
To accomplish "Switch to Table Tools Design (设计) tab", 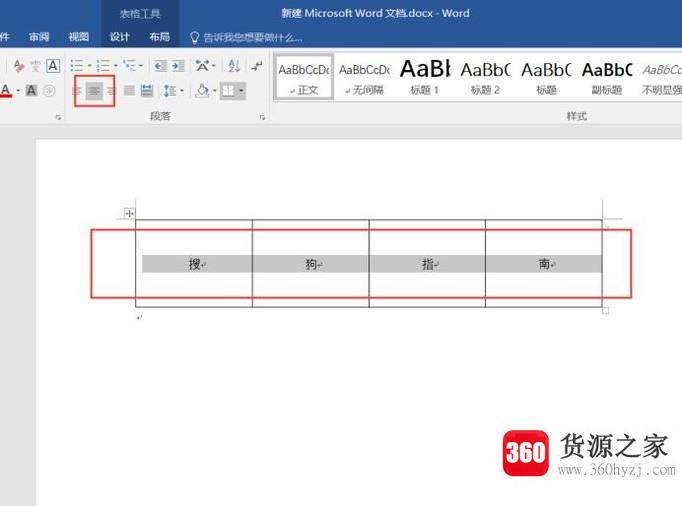I will 120,37.
